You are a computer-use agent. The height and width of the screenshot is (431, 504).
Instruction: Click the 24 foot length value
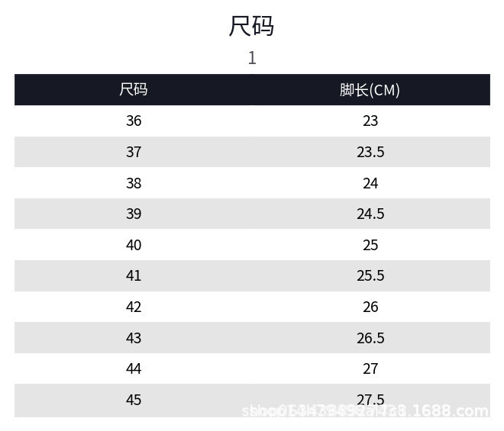point(370,183)
